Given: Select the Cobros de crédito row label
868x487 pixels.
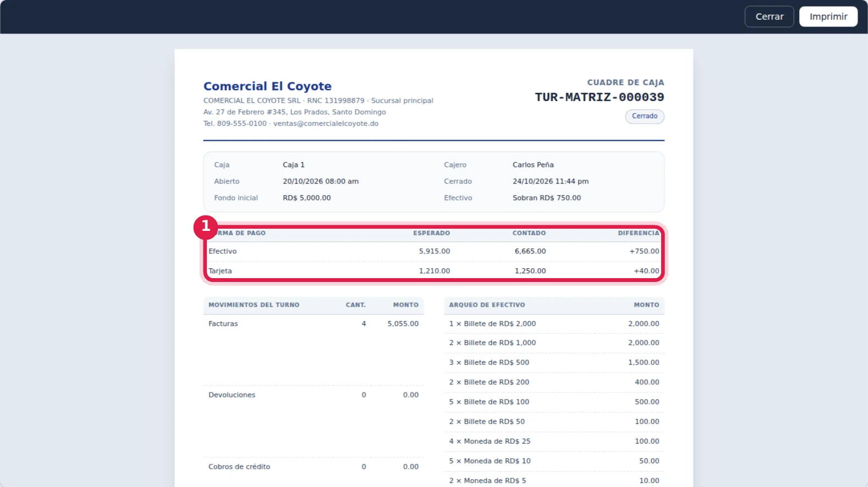Looking at the screenshot, I should point(239,467).
